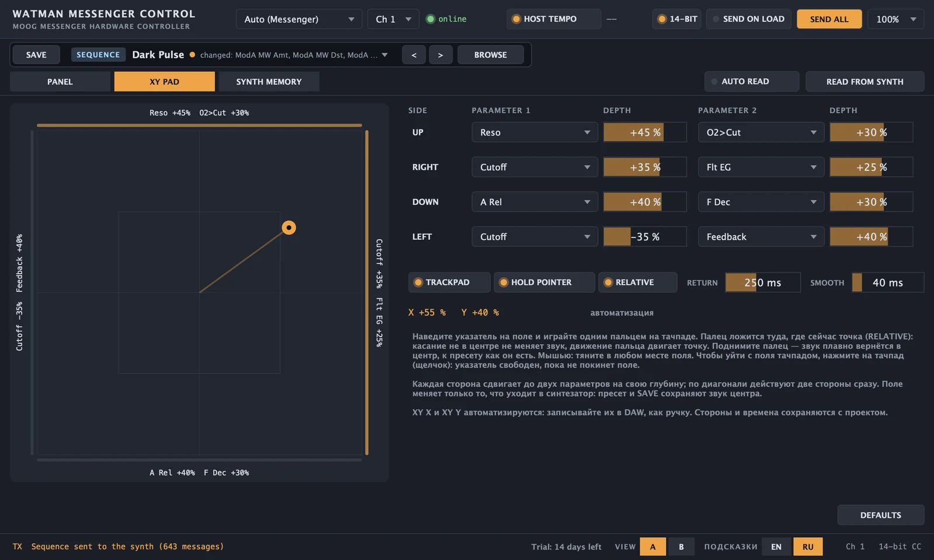Image resolution: width=934 pixels, height=560 pixels.
Task: Toggle HOLD POINTER option
Action: (x=544, y=282)
